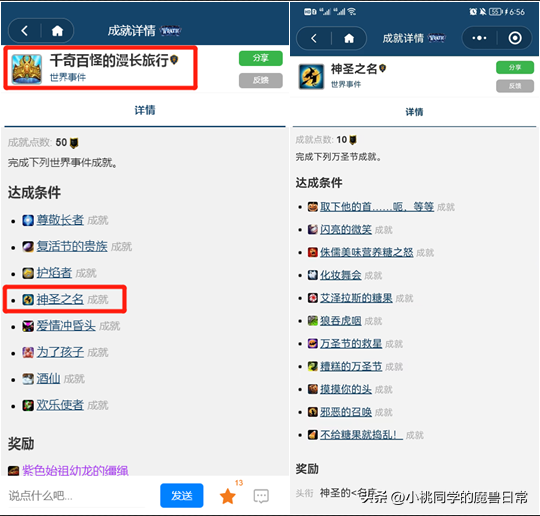The height and width of the screenshot is (516, 540).
Task: Switch to 详情 tab in right panel
Action: (x=414, y=112)
